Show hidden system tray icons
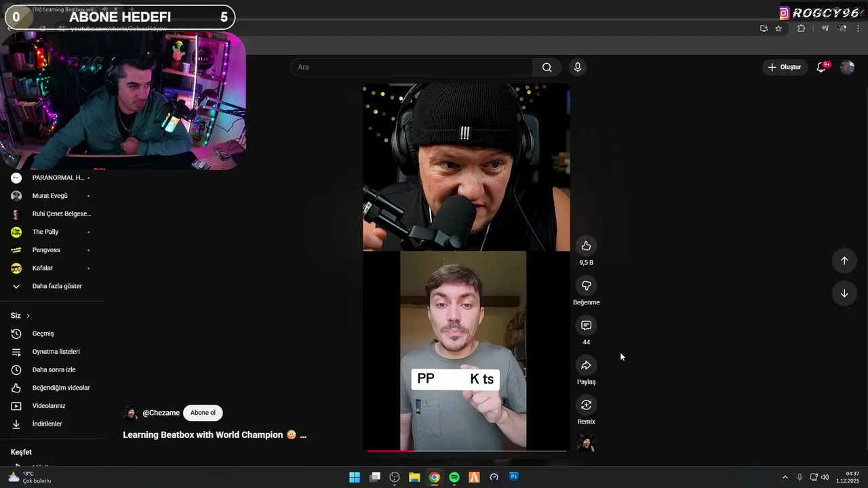The image size is (868, 488). 785,477
